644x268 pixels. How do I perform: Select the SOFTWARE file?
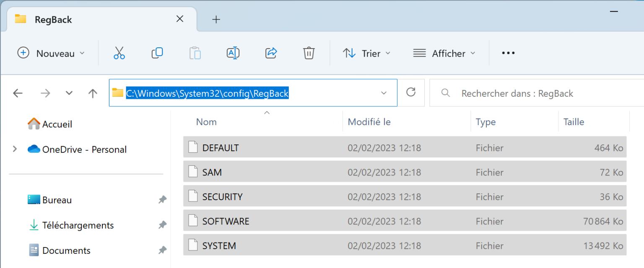(x=226, y=221)
